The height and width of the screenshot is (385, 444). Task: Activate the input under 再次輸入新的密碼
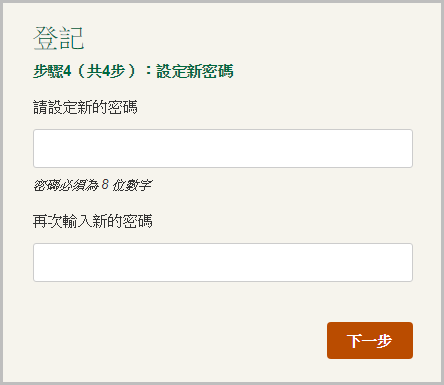(x=223, y=262)
